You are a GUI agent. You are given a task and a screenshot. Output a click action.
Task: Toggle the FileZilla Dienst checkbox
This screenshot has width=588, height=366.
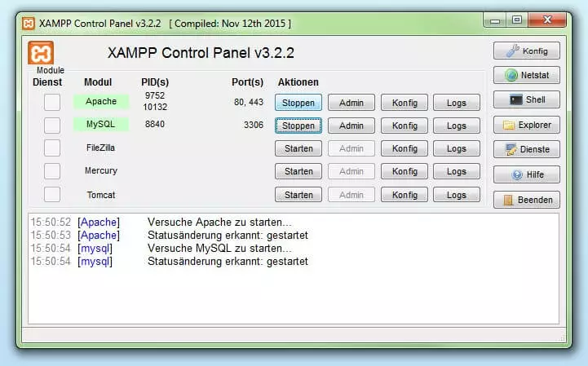(x=52, y=148)
